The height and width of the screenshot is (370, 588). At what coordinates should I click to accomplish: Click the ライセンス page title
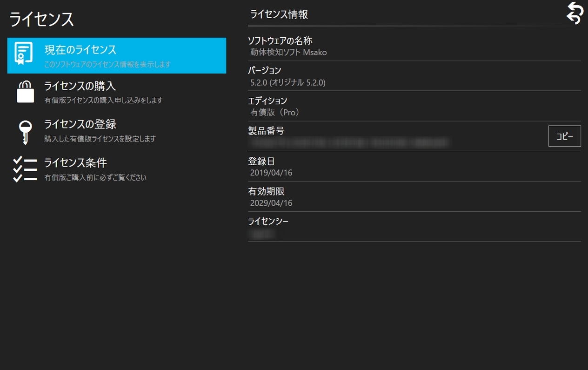[x=42, y=20]
